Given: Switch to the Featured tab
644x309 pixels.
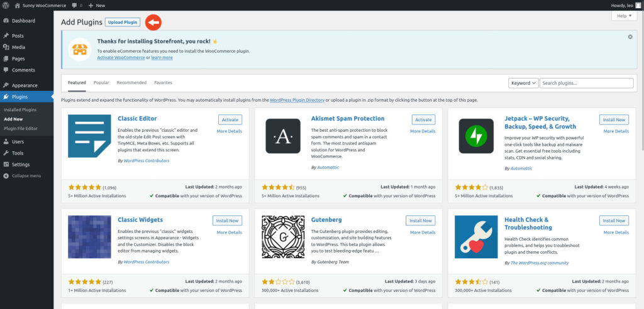Looking at the screenshot, I should pyautogui.click(x=77, y=82).
